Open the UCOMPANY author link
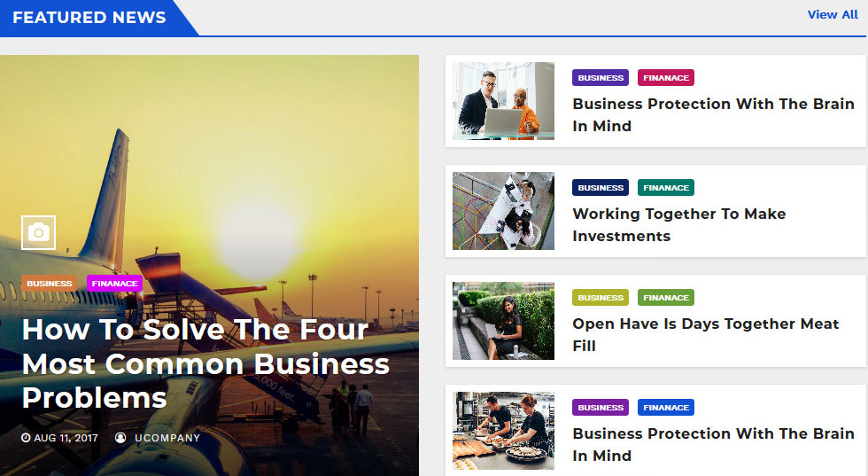This screenshot has height=476, width=868. pos(167,438)
